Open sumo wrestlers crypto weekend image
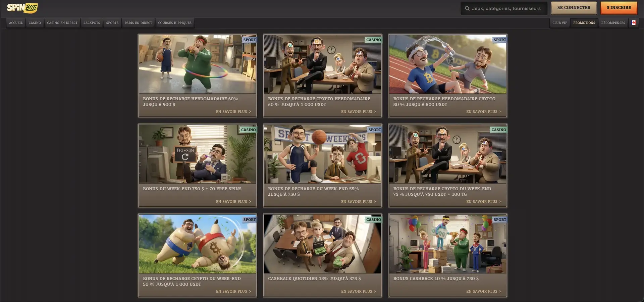 point(197,244)
